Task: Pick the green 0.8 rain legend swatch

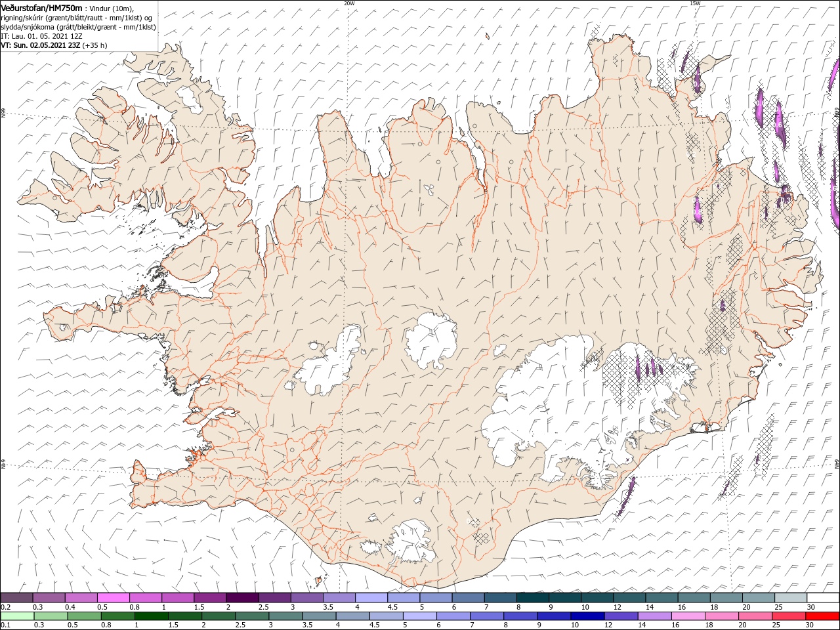Action: tap(117, 616)
